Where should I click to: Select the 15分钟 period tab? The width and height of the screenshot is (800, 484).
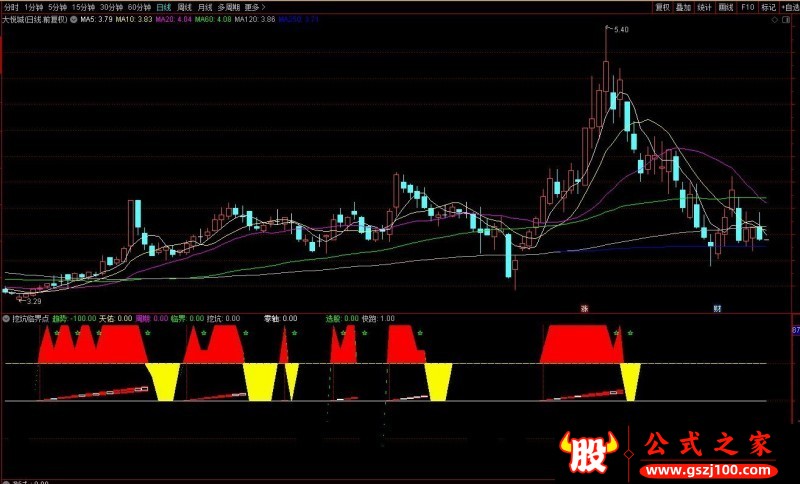coord(83,7)
